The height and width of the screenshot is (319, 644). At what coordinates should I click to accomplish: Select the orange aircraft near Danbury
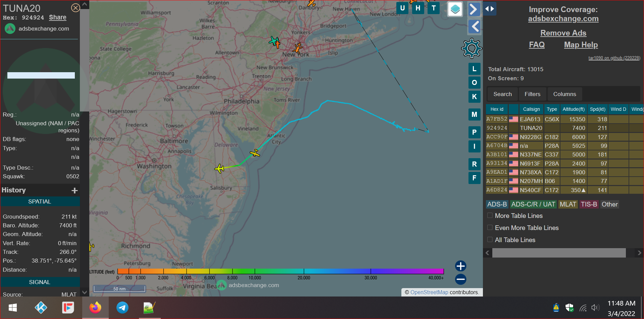pyautogui.click(x=311, y=4)
